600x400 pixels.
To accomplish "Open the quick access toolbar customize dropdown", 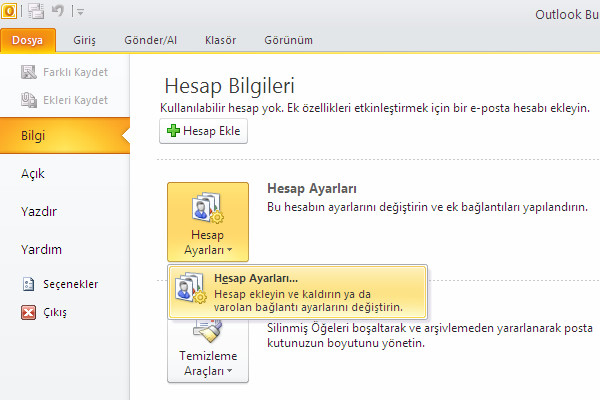I will (79, 12).
